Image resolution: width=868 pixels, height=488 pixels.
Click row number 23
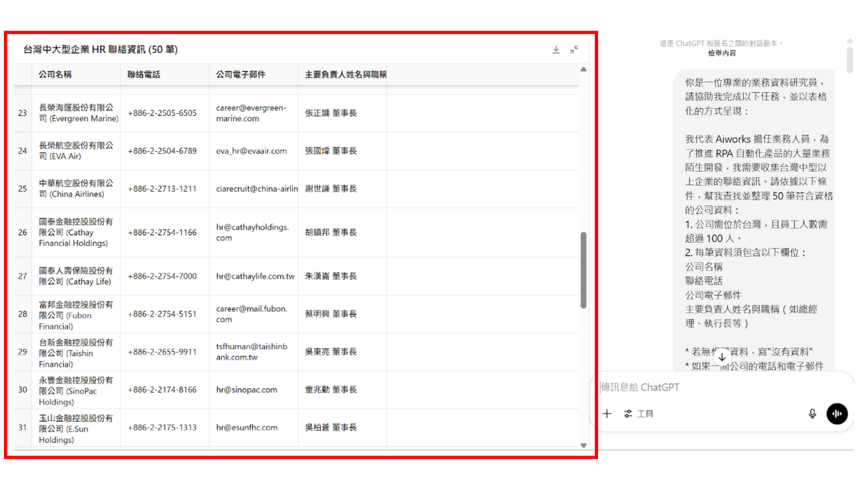click(22, 113)
